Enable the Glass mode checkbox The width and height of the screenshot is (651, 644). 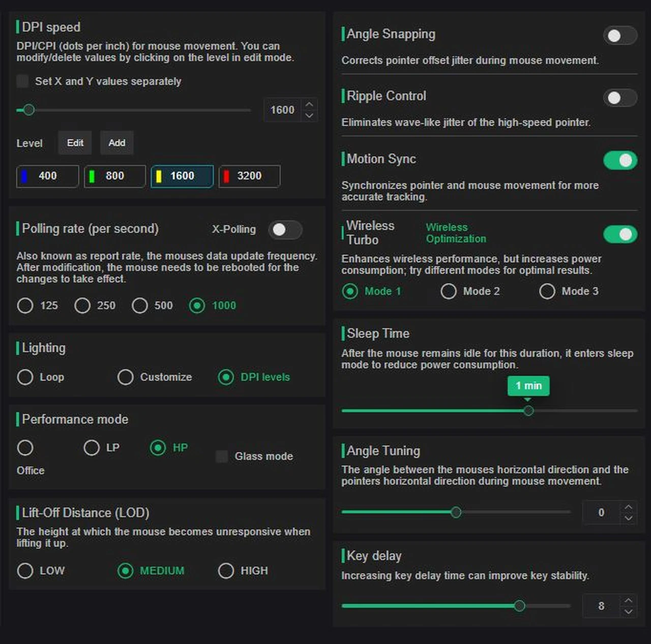click(222, 456)
